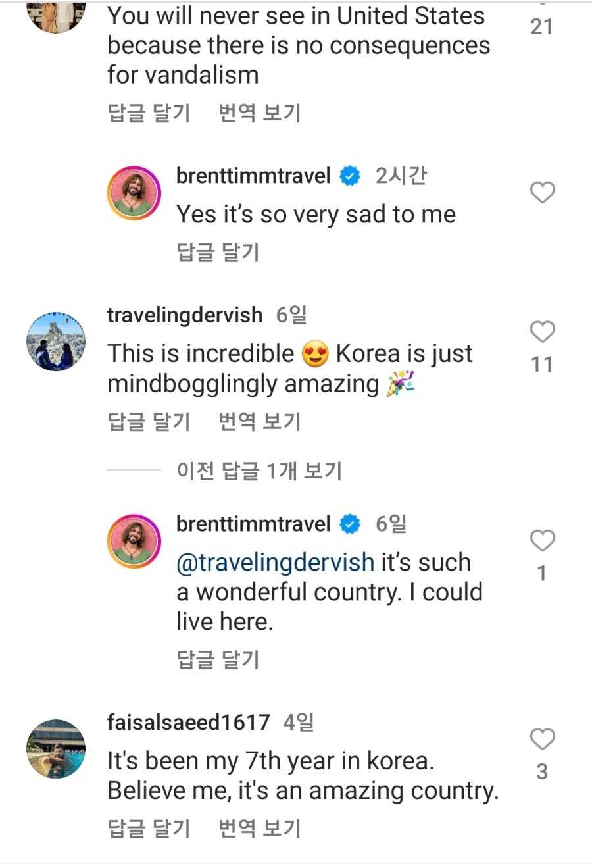Like brenttimmtravel's "so very sad" reply
This screenshot has height=868, width=592.
[x=543, y=193]
